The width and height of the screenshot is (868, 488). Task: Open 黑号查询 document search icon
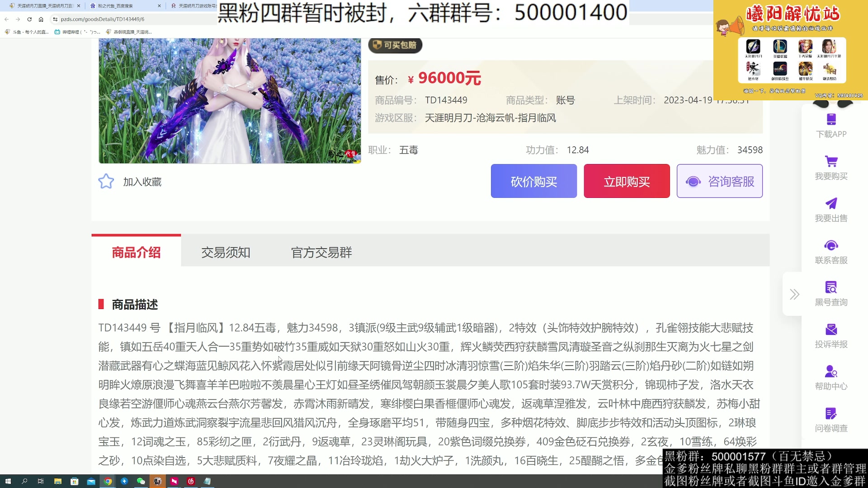831,287
